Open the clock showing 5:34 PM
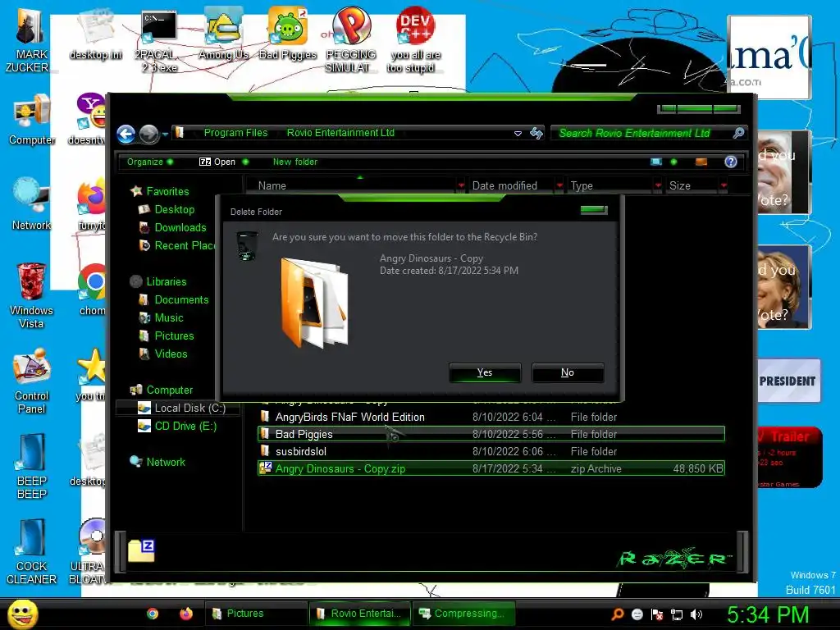The width and height of the screenshot is (840, 630). pos(768,614)
